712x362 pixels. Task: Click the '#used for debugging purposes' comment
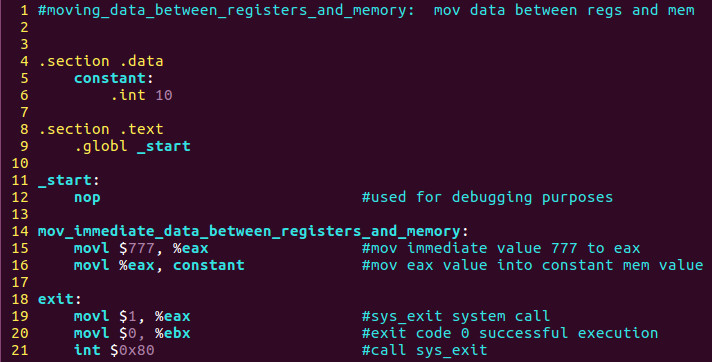click(487, 198)
